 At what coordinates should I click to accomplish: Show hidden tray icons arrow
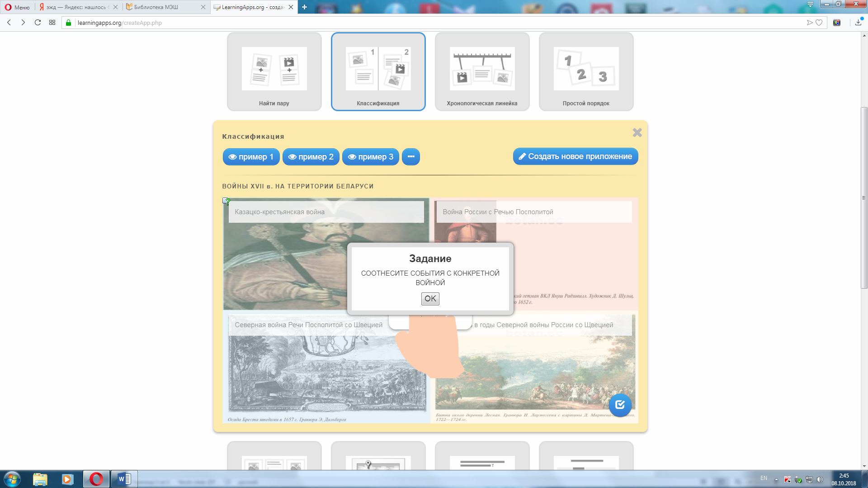point(776,479)
